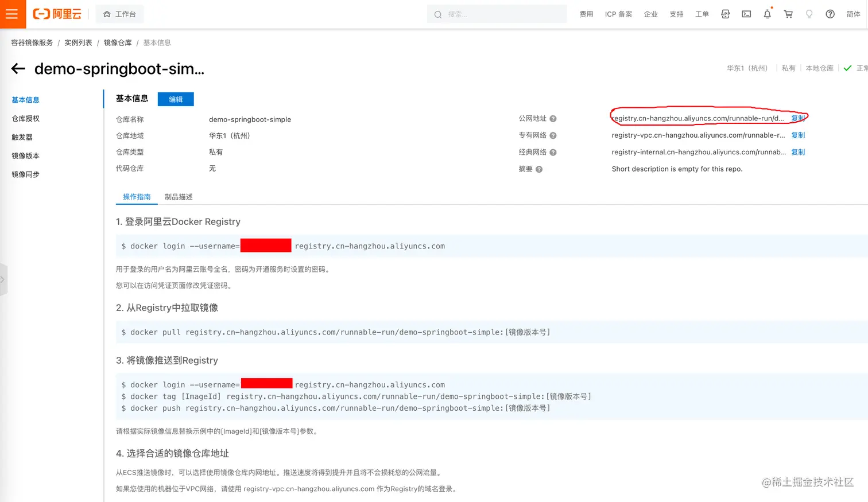Switch language with 简体 button
Image resolution: width=868 pixels, height=502 pixels.
(854, 14)
